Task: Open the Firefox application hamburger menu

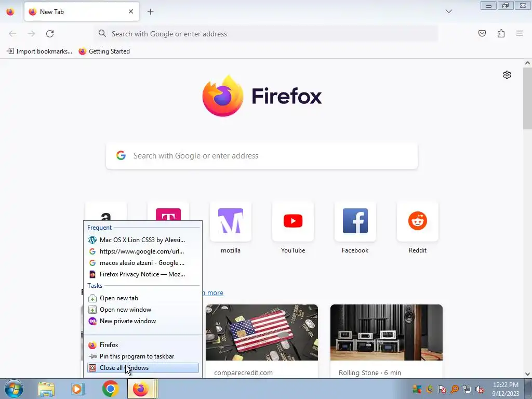Action: click(x=520, y=33)
